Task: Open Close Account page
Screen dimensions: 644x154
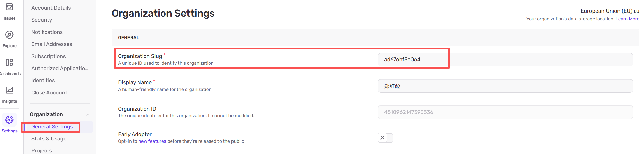Action: pos(49,93)
